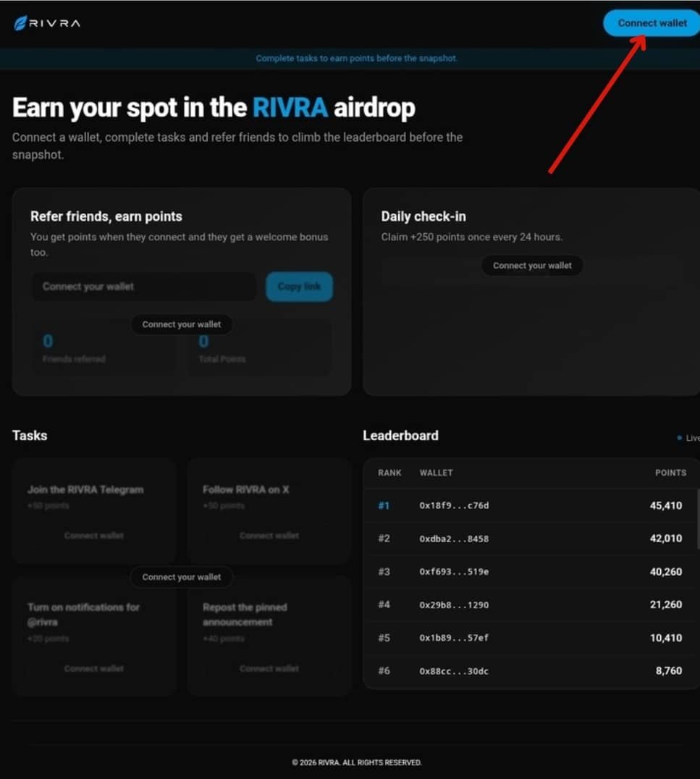Click the WALLET column header
The height and width of the screenshot is (779, 700).
(436, 473)
